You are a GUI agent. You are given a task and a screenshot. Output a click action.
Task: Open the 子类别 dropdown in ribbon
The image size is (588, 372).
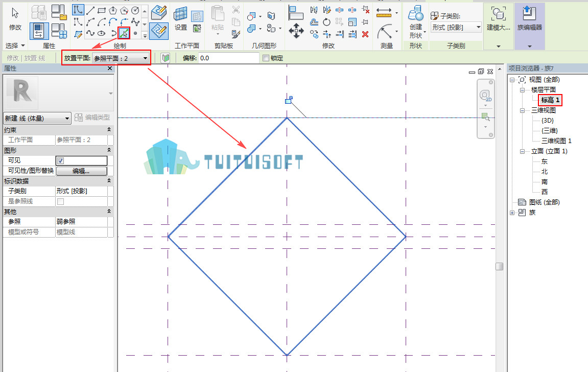[456, 28]
